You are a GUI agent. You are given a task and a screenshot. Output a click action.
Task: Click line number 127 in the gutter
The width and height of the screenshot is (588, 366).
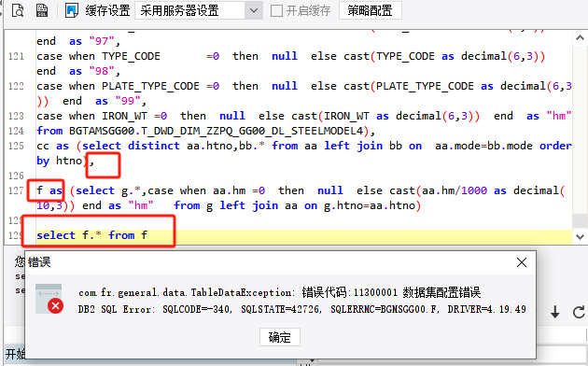pos(16,190)
